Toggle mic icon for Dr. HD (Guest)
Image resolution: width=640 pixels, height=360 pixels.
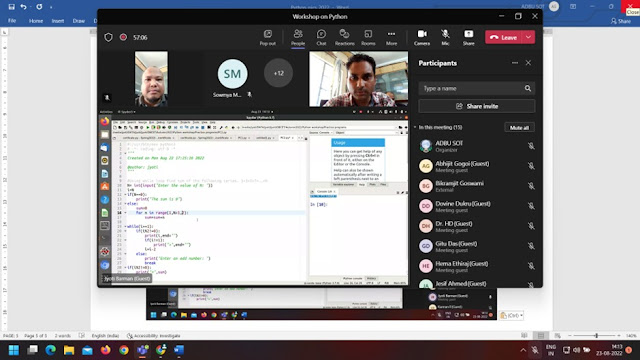(x=531, y=226)
